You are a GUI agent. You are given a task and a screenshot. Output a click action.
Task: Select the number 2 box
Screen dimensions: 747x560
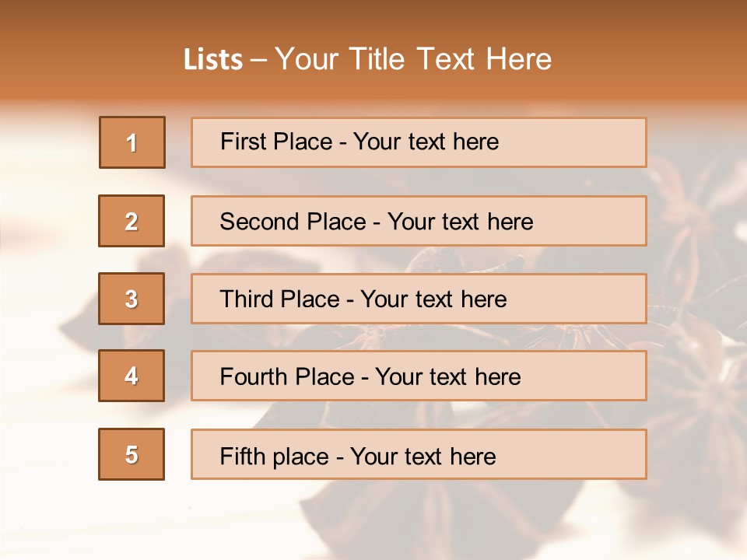click(132, 221)
